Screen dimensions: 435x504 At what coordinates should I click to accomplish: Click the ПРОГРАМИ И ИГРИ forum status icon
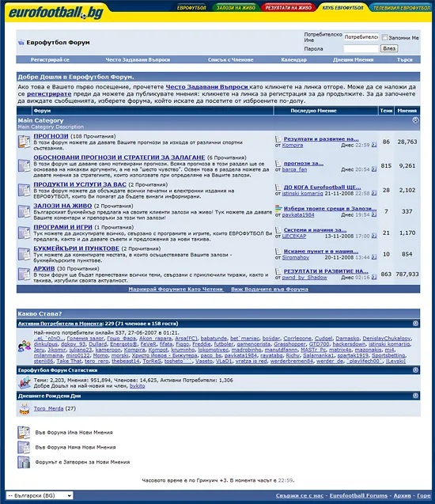coord(24,233)
